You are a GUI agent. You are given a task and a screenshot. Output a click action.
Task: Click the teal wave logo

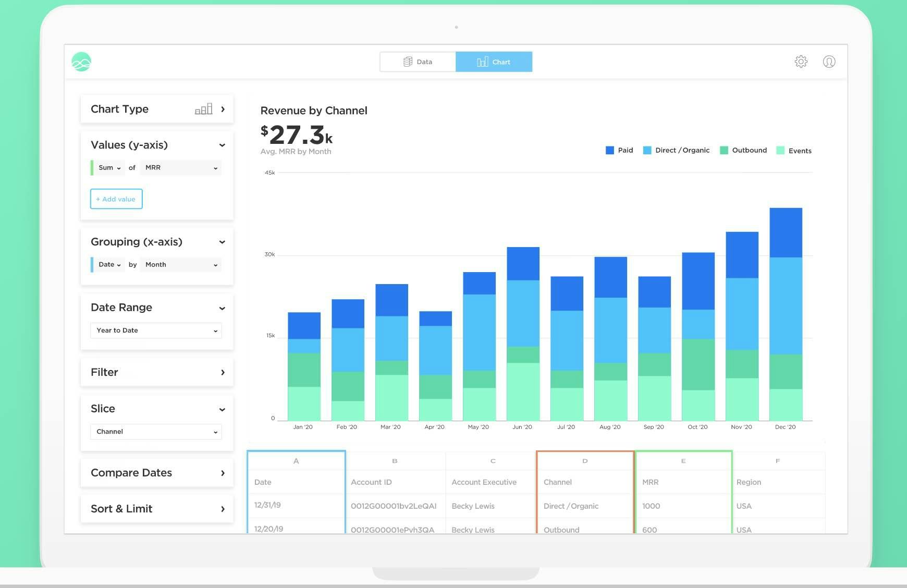click(82, 61)
